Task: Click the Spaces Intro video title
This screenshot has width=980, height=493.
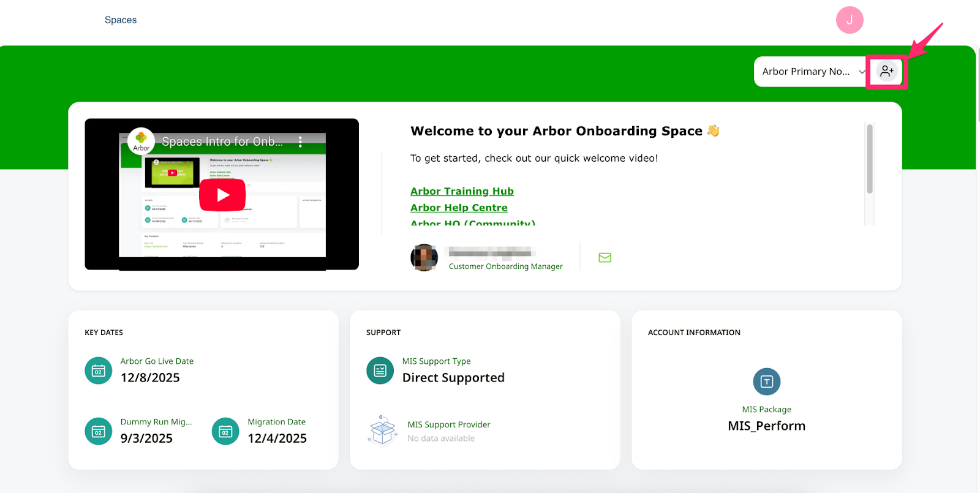Action: pyautogui.click(x=222, y=141)
